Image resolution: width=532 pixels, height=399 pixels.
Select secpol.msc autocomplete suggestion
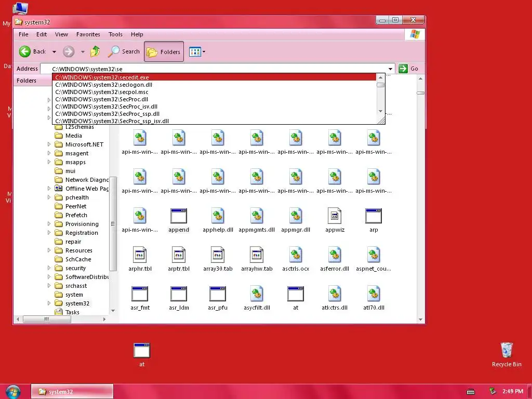[215, 92]
